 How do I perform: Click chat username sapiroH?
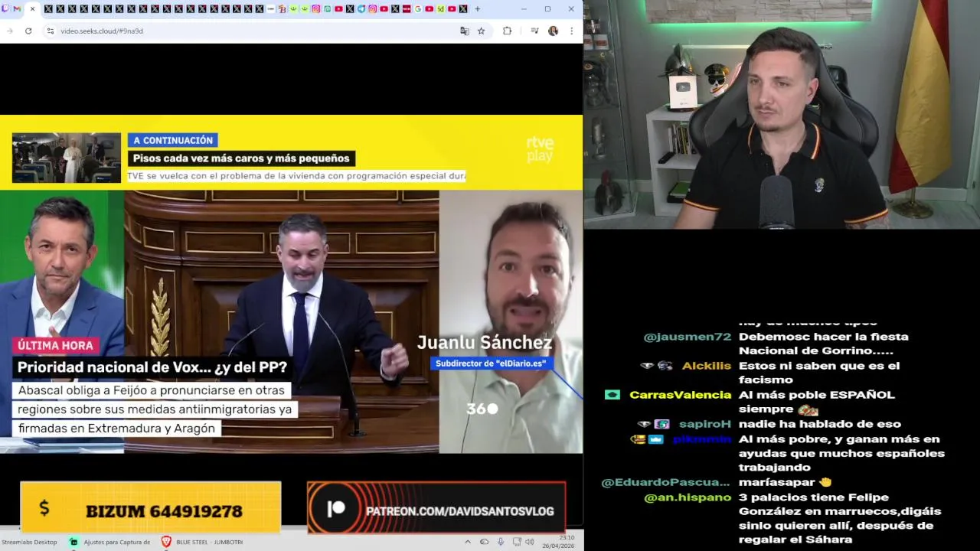click(x=705, y=424)
